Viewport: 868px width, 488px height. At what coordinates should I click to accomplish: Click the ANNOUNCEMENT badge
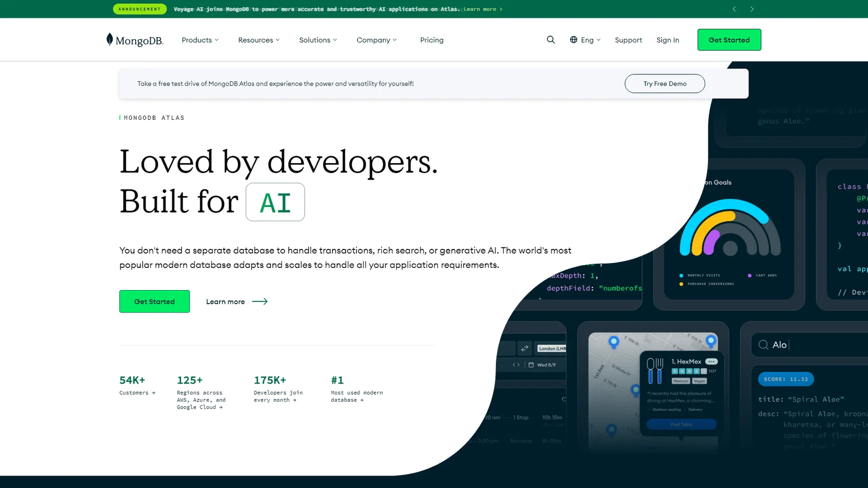[140, 9]
